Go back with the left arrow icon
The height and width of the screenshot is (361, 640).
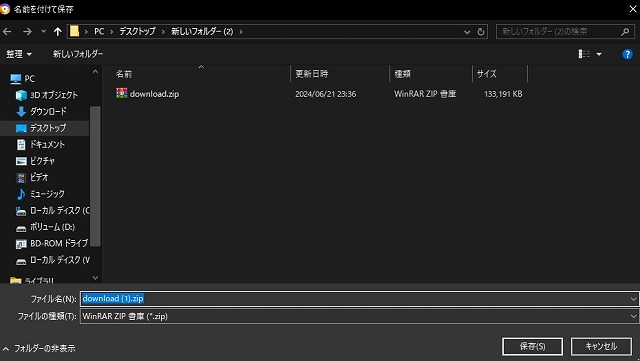[7, 31]
